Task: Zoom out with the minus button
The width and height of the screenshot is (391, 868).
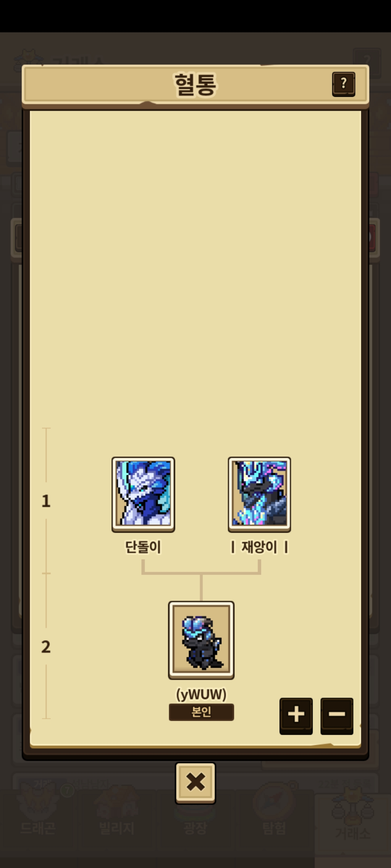Action: pyautogui.click(x=337, y=716)
